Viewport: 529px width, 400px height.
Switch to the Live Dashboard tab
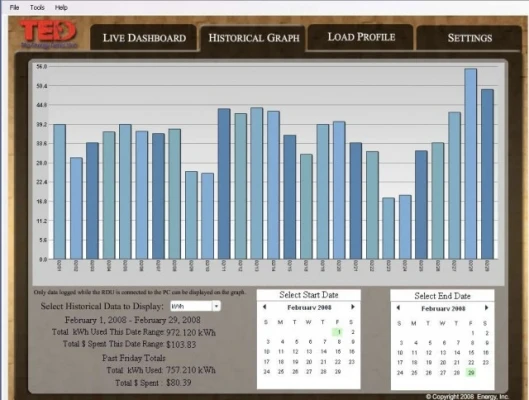click(144, 37)
